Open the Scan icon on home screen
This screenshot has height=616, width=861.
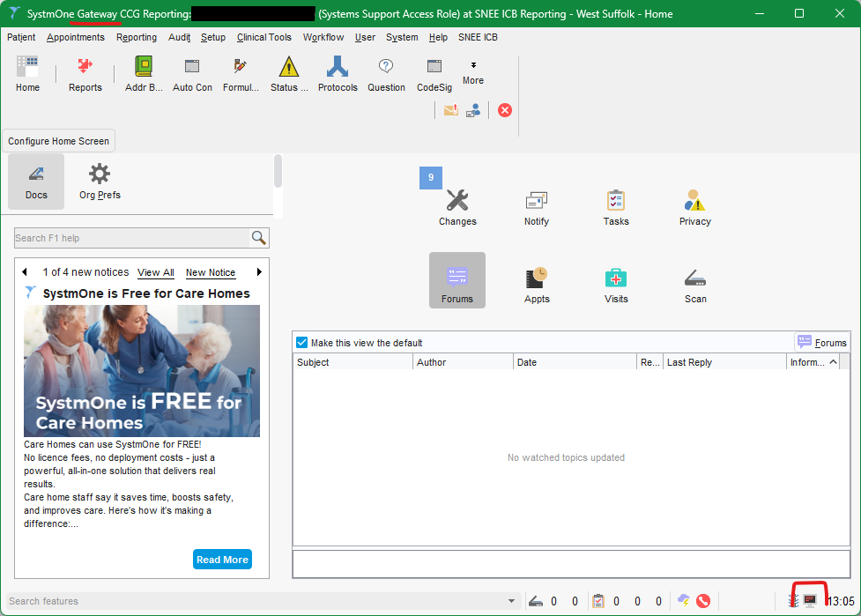(695, 285)
